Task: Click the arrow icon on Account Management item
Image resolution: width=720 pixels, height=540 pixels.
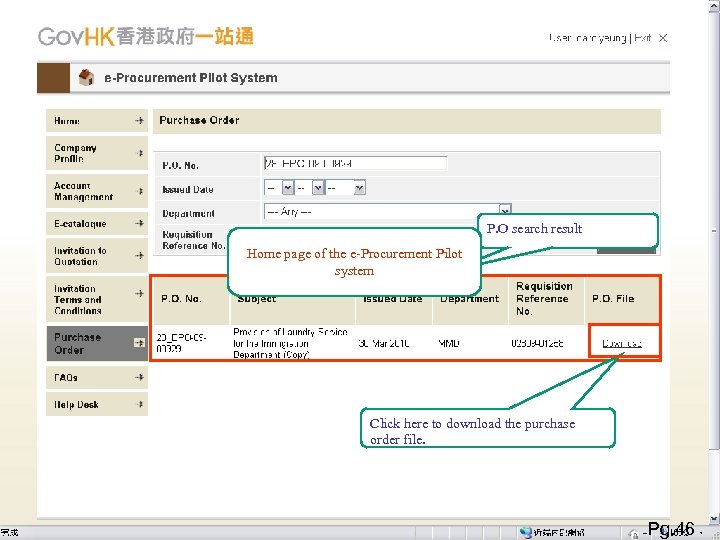Action: (x=140, y=191)
